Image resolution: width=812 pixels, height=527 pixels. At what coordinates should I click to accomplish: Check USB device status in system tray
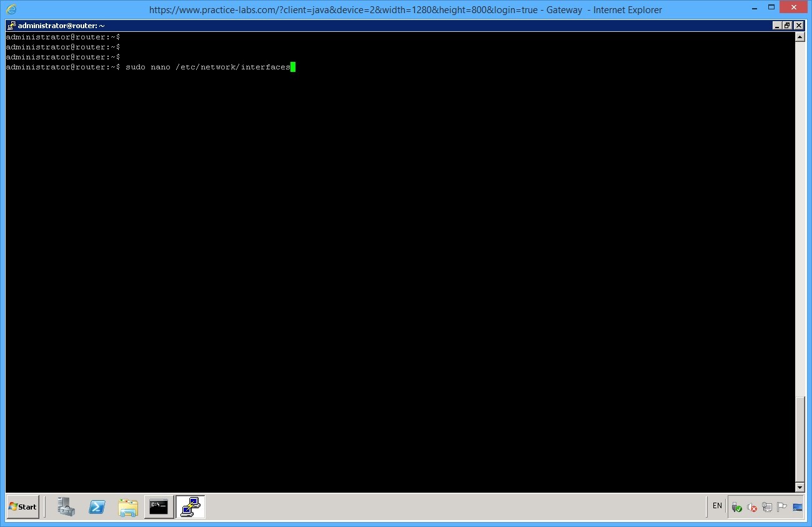pos(736,506)
